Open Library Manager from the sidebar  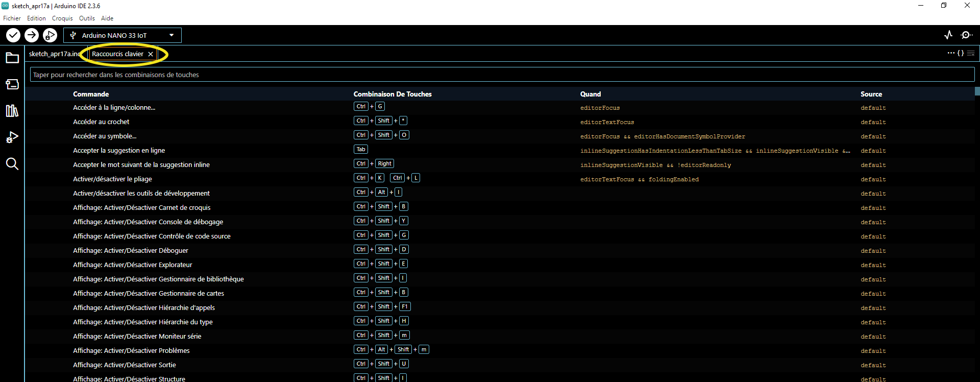click(12, 111)
